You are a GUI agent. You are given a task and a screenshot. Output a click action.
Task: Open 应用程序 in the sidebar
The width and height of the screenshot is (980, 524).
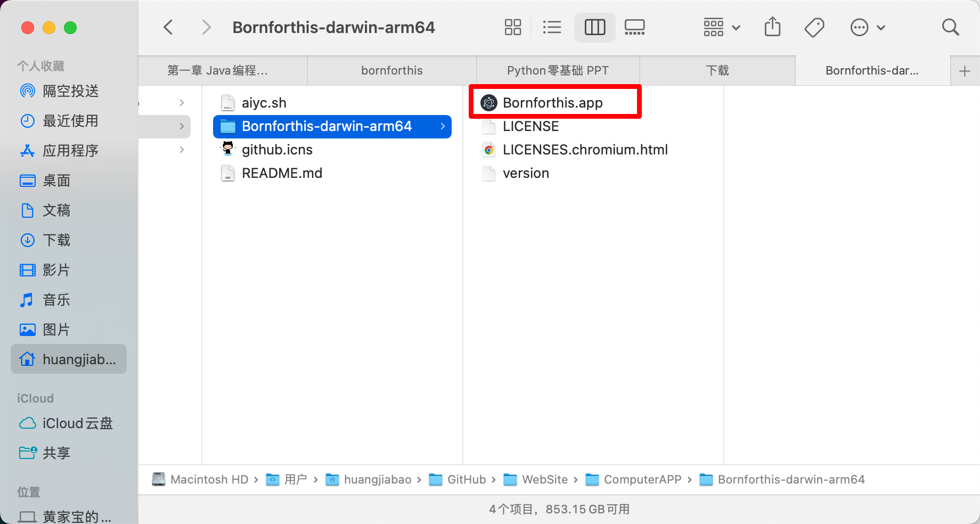(69, 151)
